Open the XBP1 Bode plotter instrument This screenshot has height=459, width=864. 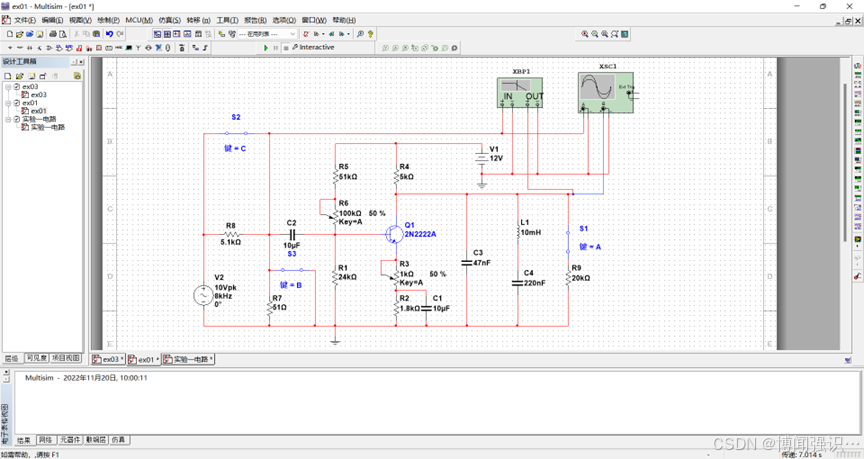click(x=520, y=92)
